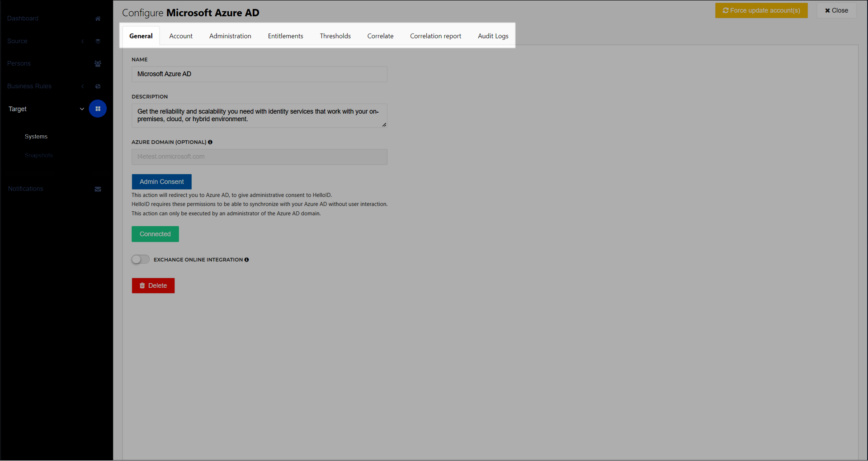This screenshot has height=461, width=868.
Task: Open the Dashboard home icon
Action: [x=98, y=19]
